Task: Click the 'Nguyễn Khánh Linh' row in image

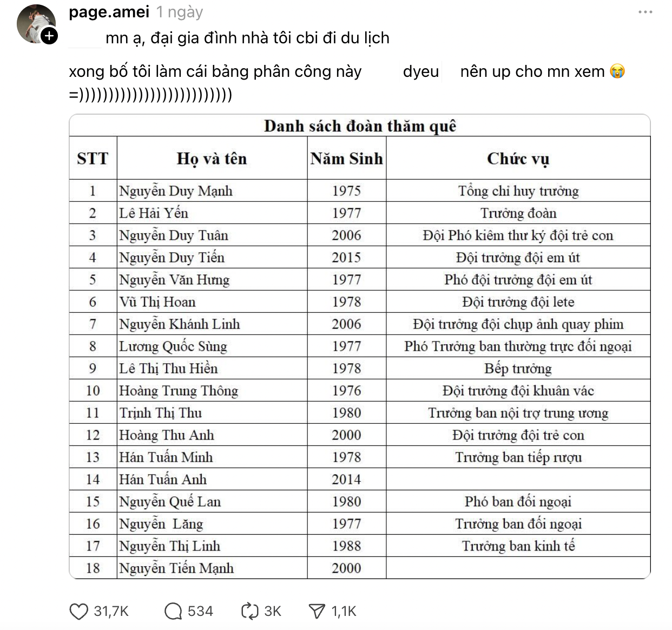Action: 180,324
